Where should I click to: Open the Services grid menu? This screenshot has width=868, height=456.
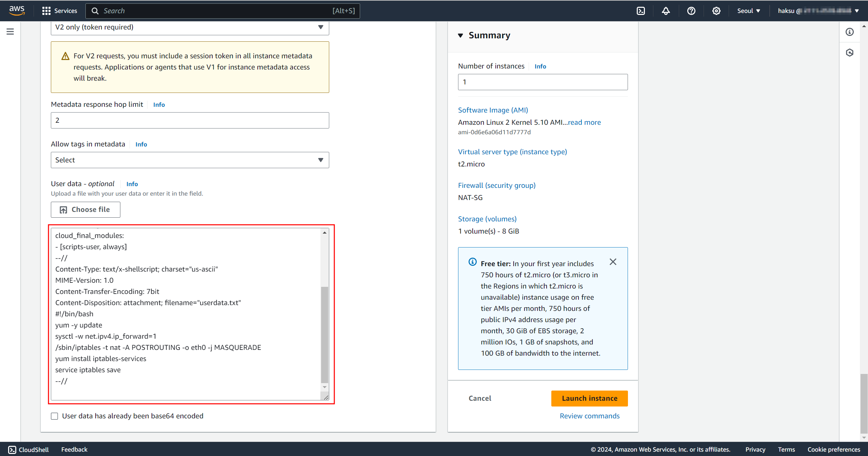pos(60,11)
